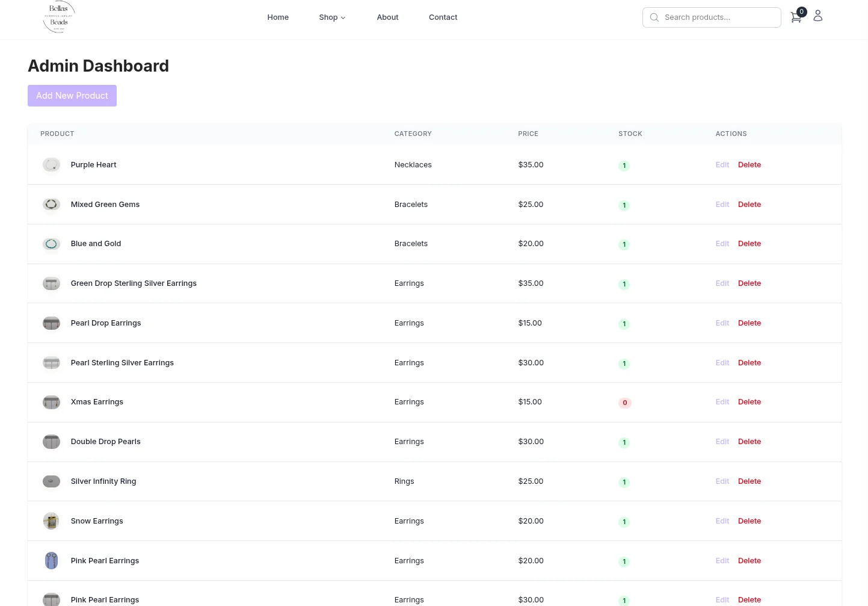Viewport: 868px width, 606px height.
Task: Sort by the Price column header
Action: 528,134
